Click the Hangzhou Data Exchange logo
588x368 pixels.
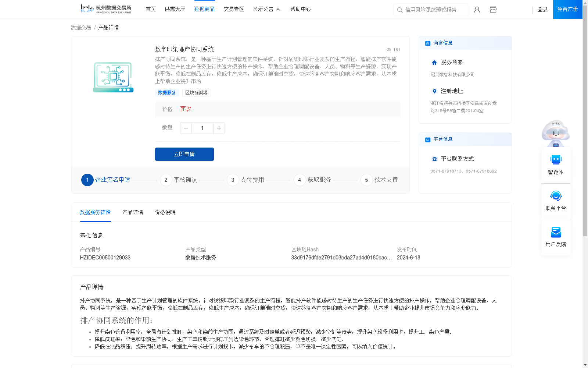(x=106, y=9)
